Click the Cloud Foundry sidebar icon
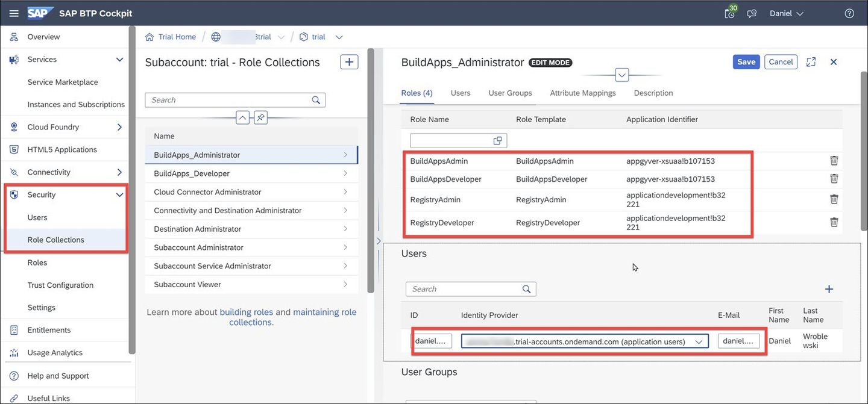 point(14,127)
